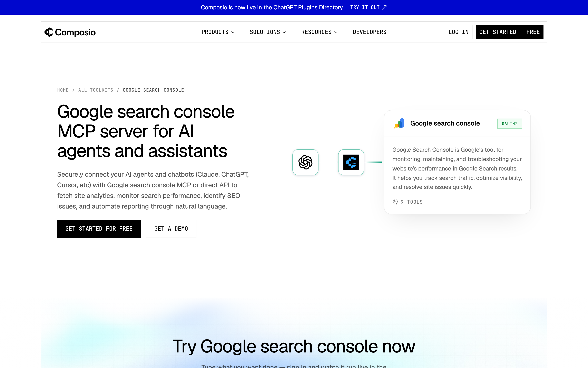Click the Try Google search console now heading
Image resolution: width=588 pixels, height=368 pixels.
(294, 346)
